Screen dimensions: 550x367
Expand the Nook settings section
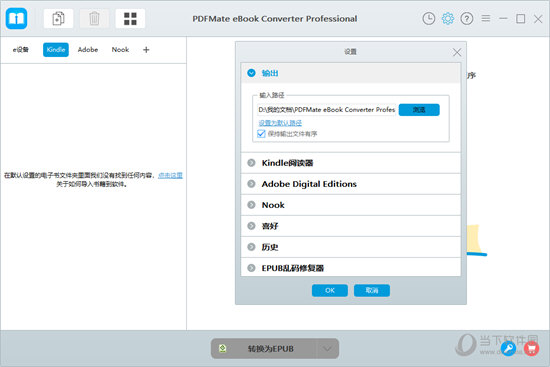coord(350,205)
